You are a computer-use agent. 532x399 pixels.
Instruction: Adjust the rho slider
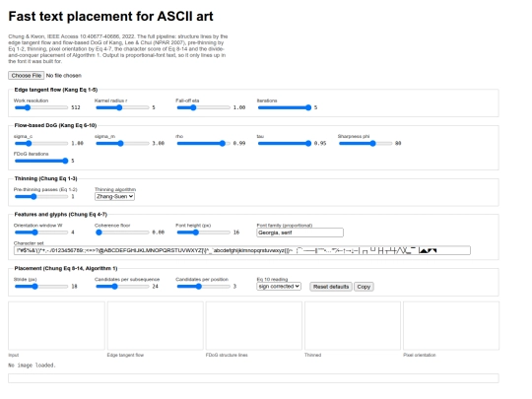204,143
